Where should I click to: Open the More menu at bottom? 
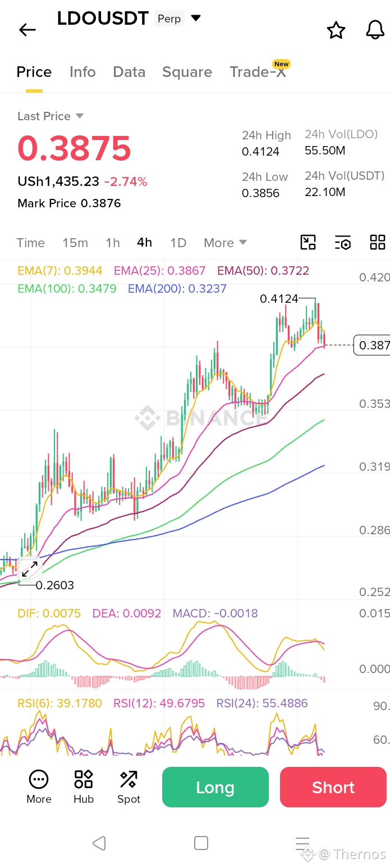(x=39, y=787)
